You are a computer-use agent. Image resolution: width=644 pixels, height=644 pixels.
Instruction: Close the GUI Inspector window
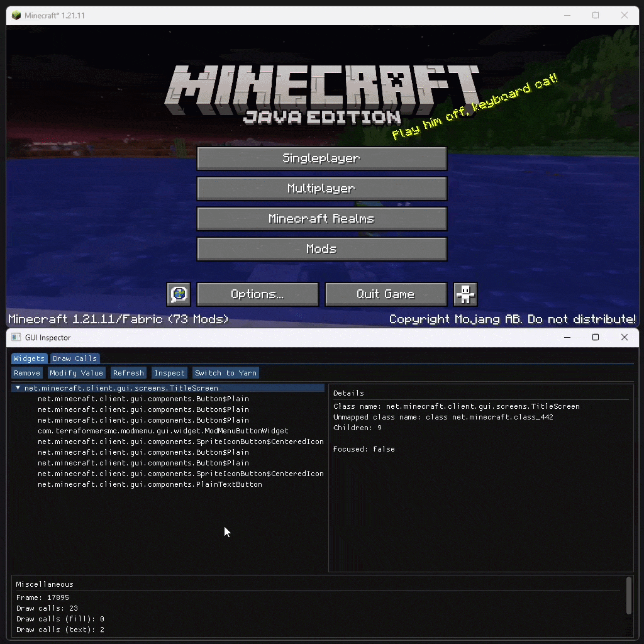[x=625, y=337]
